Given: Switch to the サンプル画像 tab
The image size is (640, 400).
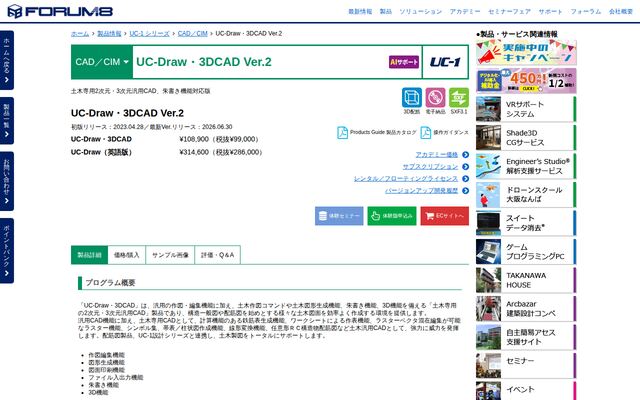Looking at the screenshot, I should (170, 255).
